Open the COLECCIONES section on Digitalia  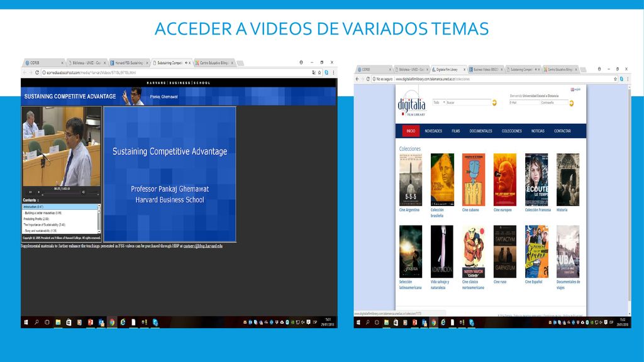(x=511, y=131)
